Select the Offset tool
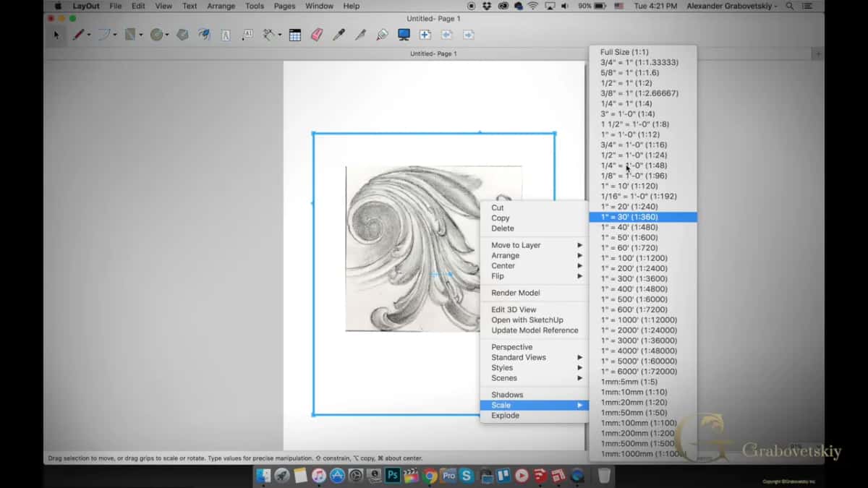The height and width of the screenshot is (488, 868). click(x=205, y=35)
